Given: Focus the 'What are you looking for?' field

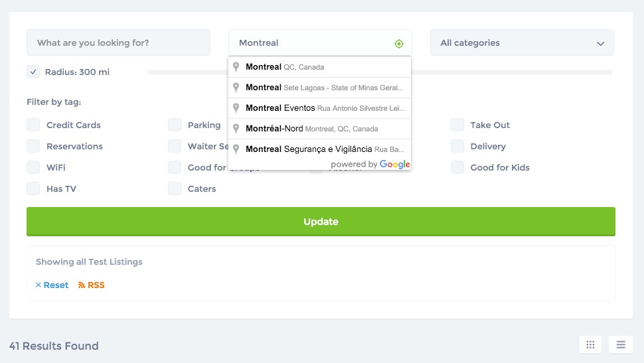Looking at the screenshot, I should 118,43.
